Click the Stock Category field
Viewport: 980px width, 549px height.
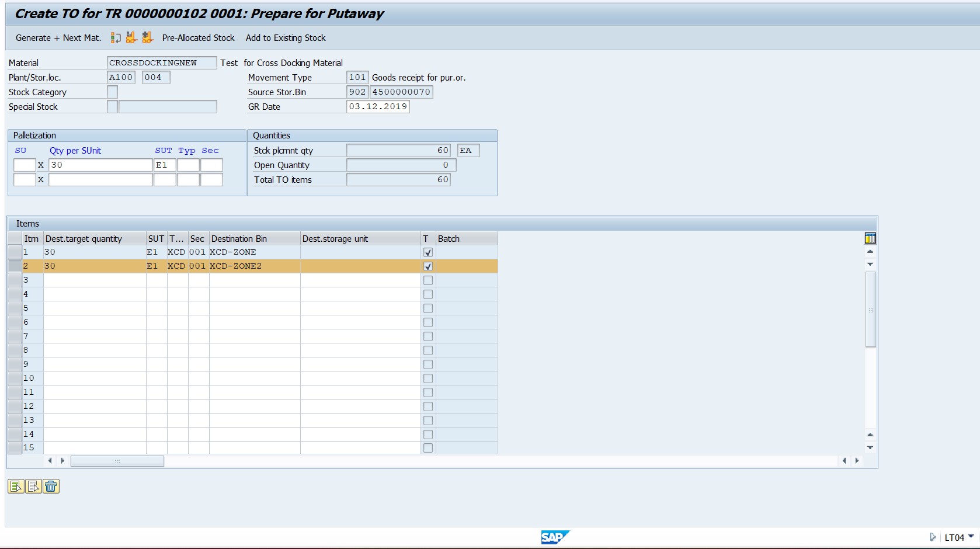coord(112,92)
